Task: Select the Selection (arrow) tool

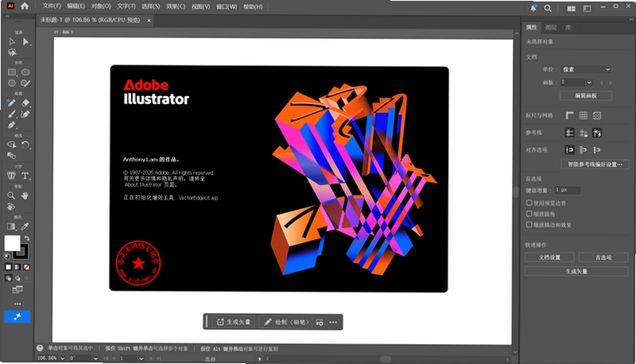Action: pyautogui.click(x=12, y=42)
